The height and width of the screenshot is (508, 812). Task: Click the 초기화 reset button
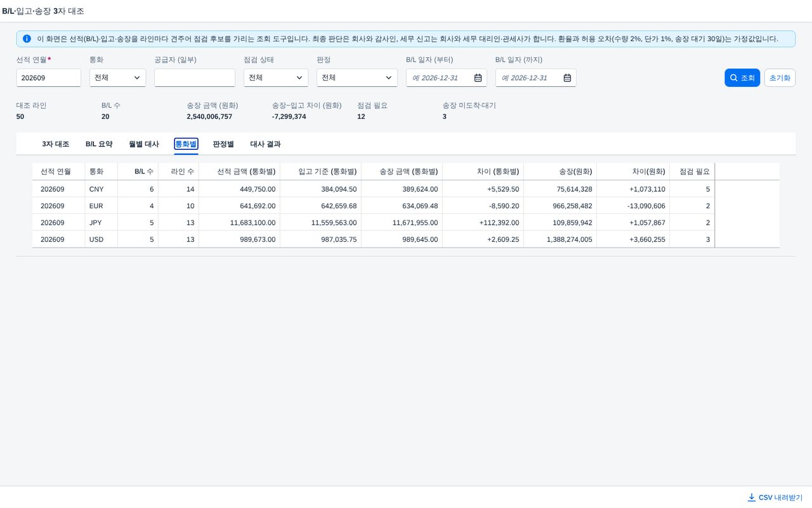[780, 77]
